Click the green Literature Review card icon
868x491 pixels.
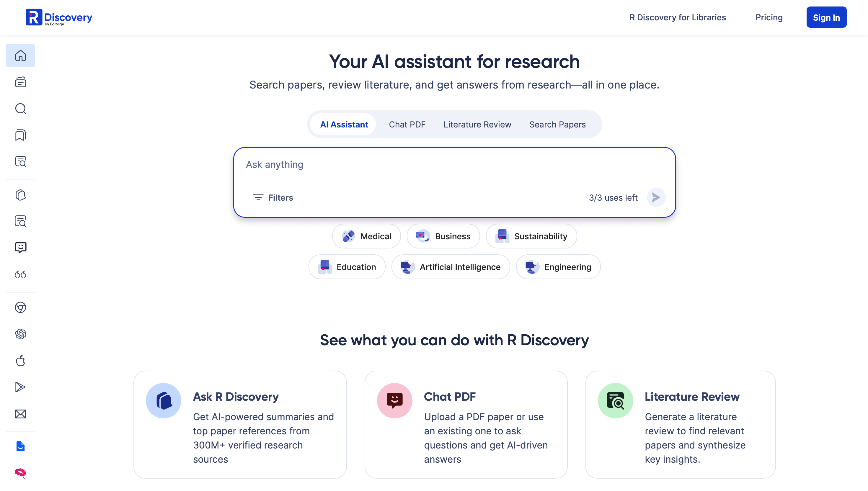coord(615,401)
